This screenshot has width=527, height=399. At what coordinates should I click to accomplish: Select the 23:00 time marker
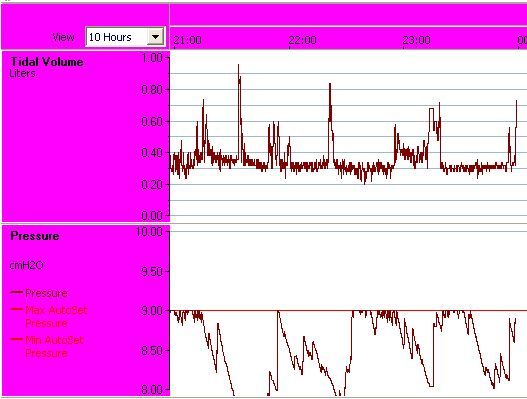416,40
